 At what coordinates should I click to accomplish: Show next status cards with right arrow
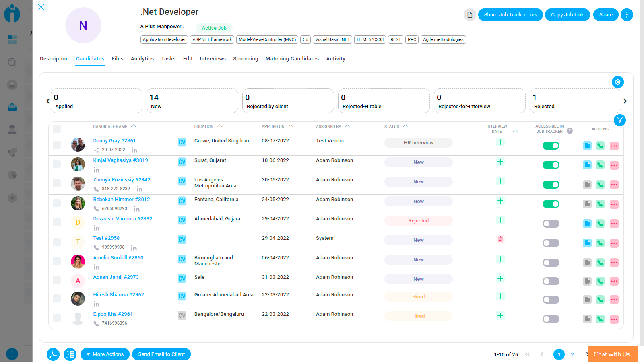(625, 101)
